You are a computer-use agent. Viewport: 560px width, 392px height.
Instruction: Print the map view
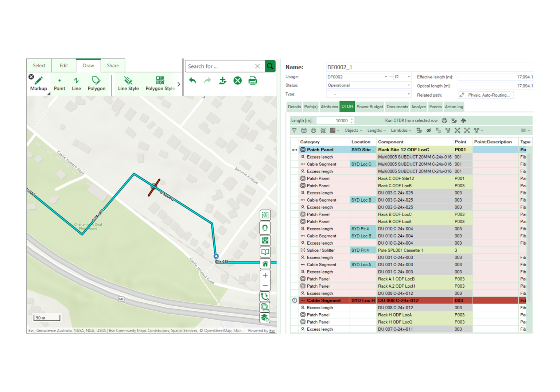click(x=252, y=81)
